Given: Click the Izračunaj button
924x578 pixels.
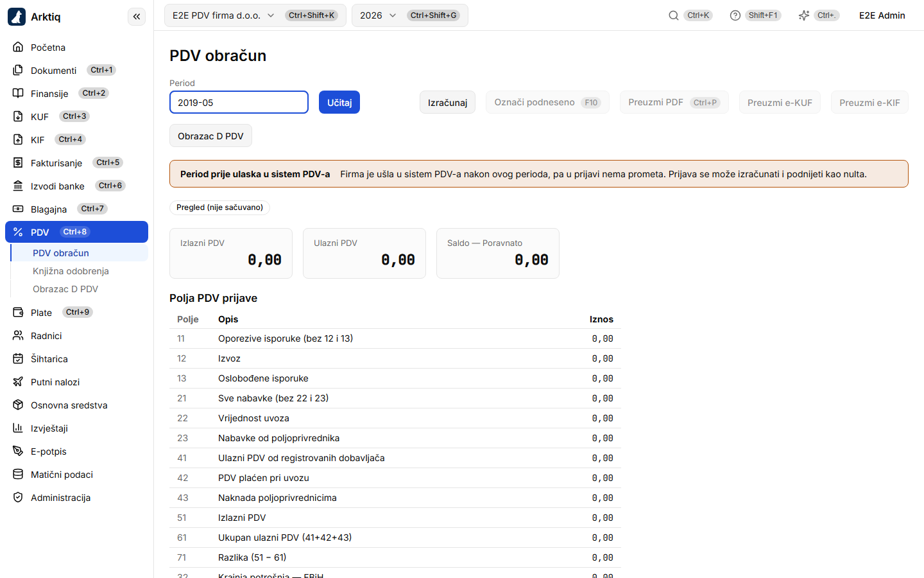Looking at the screenshot, I should tap(447, 102).
